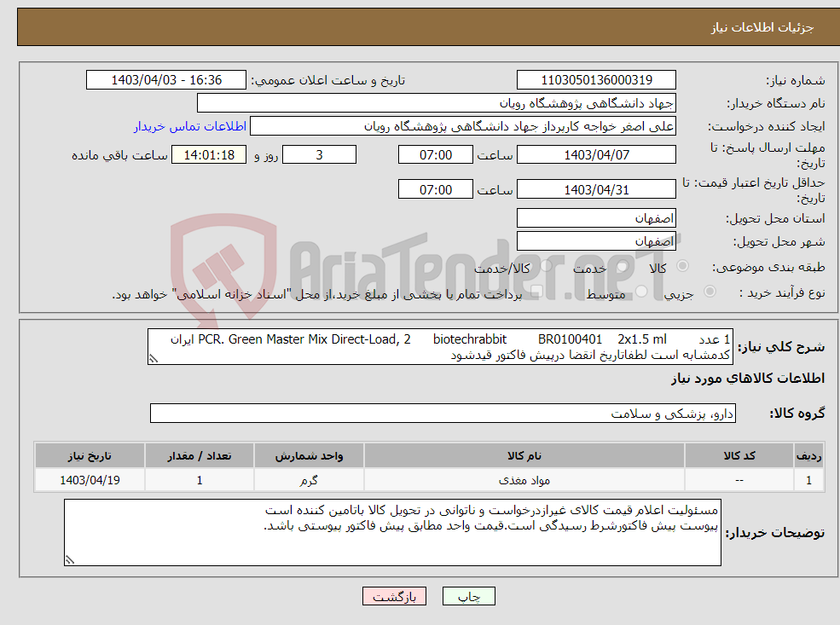Click the طبقه بندی موضوعی label
This screenshot has height=625, width=840.
point(768,266)
